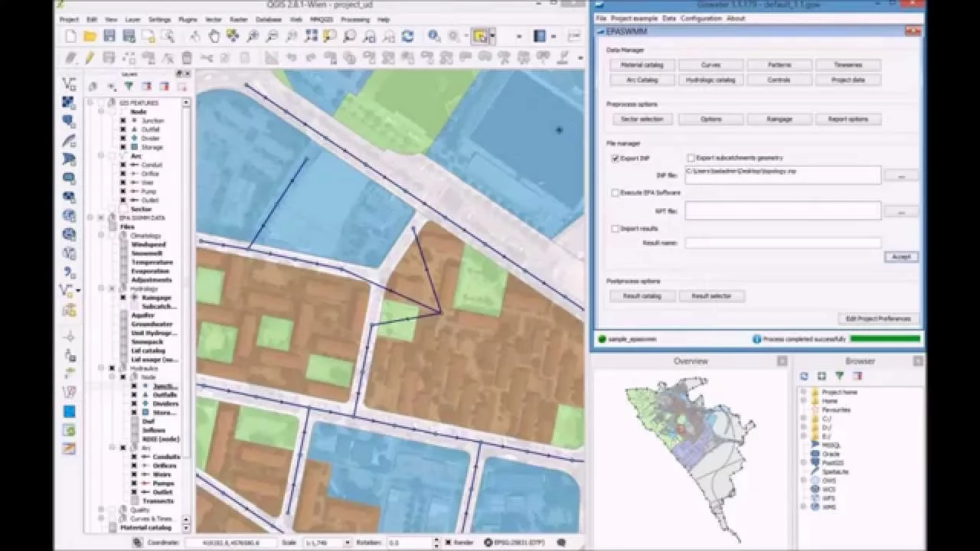Click the filter icon in Browser panel
The height and width of the screenshot is (551, 980).
pyautogui.click(x=840, y=376)
